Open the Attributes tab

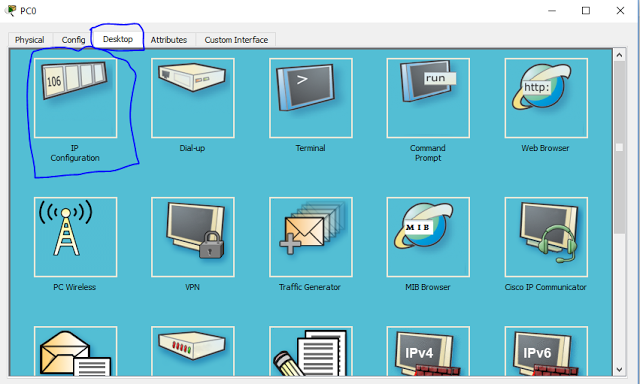(x=169, y=40)
